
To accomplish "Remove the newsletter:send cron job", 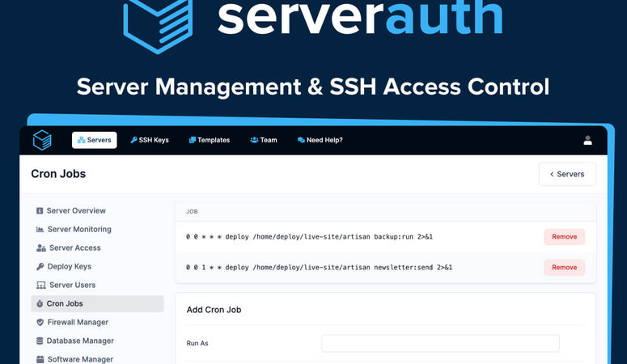I will pos(564,268).
